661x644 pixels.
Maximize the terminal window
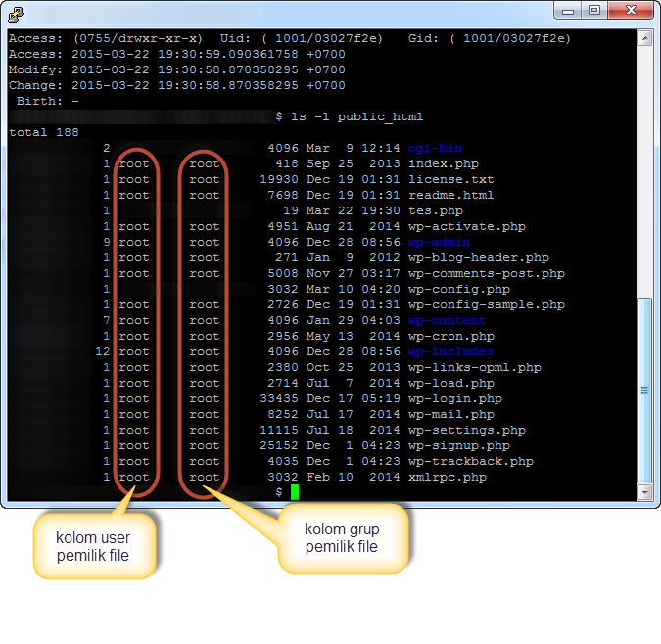click(594, 10)
